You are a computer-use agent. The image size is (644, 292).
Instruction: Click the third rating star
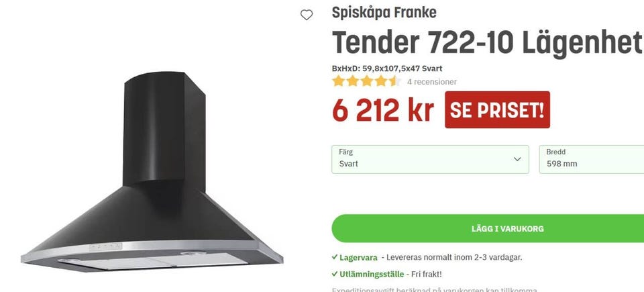point(367,81)
